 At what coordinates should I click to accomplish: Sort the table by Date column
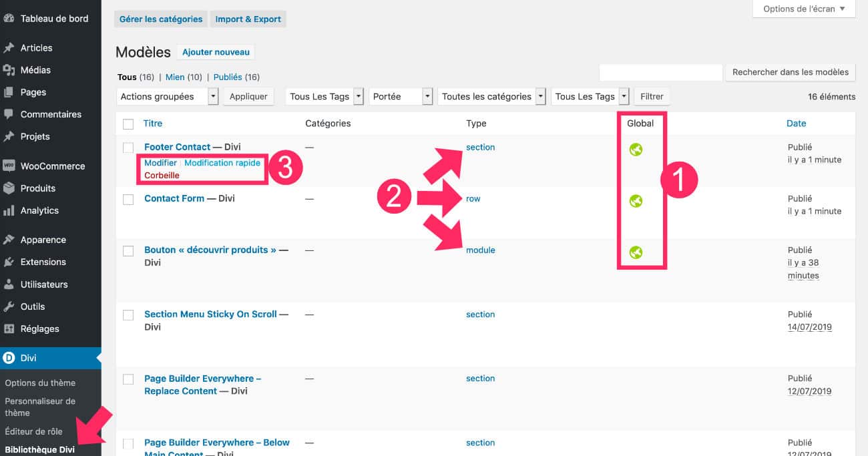[797, 124]
